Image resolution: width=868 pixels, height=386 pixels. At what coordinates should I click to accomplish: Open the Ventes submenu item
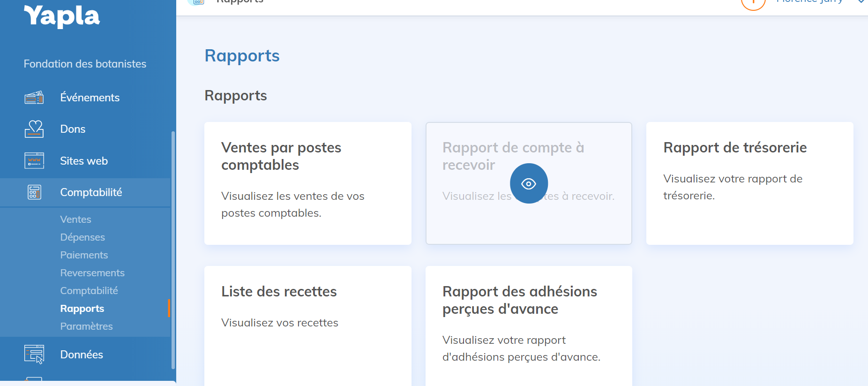pos(75,219)
